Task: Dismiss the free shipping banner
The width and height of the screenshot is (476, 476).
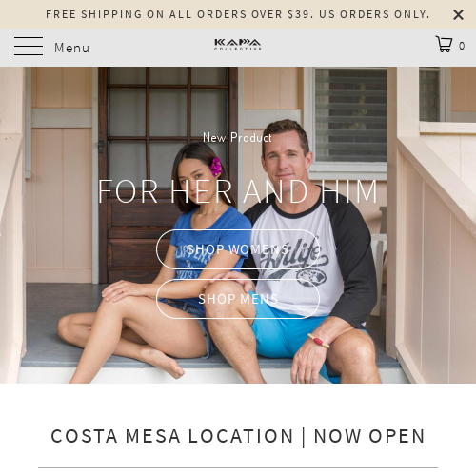Action: [x=458, y=14]
